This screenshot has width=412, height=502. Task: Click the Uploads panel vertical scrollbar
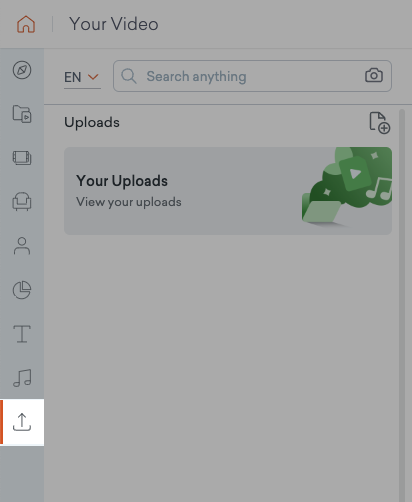[402, 305]
